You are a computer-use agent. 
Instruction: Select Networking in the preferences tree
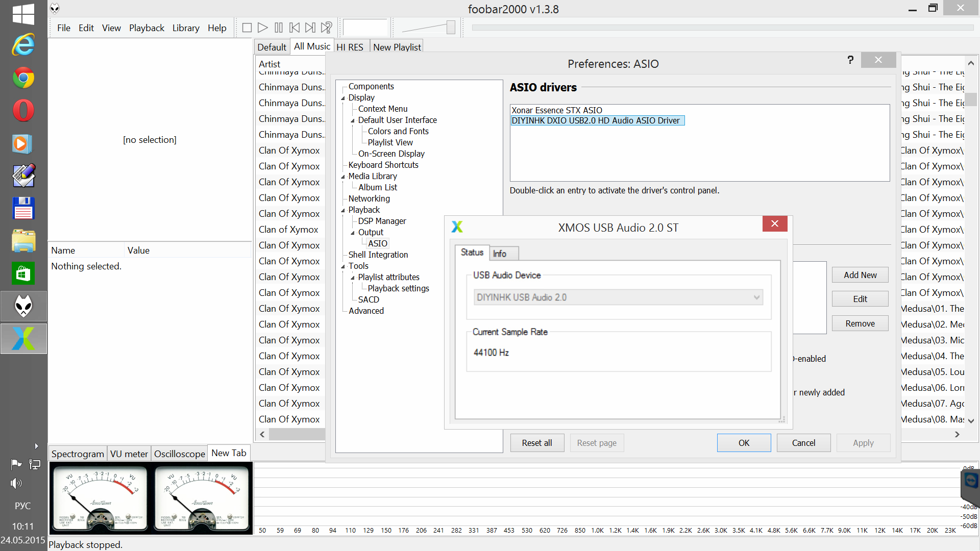click(369, 198)
